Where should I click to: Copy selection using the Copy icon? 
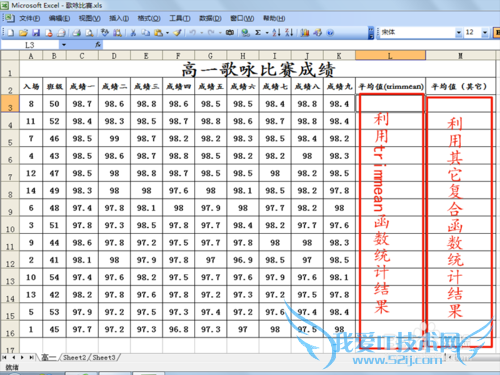tap(145, 33)
